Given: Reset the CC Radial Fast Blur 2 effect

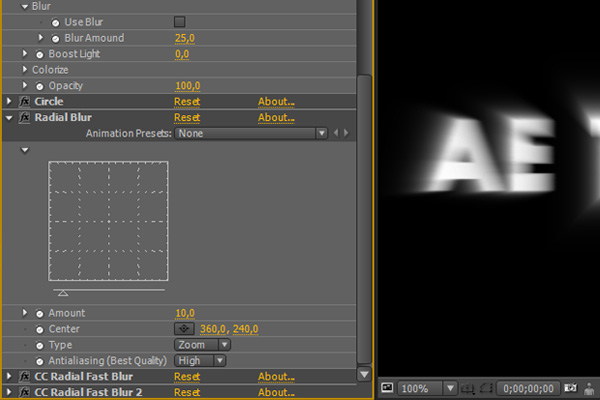Looking at the screenshot, I should coord(187,393).
